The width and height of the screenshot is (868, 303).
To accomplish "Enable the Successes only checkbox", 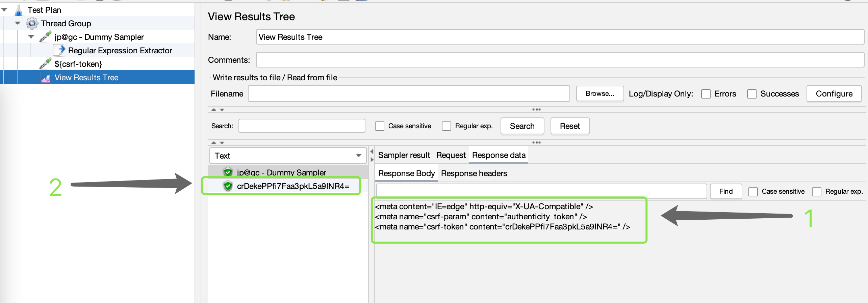I will pos(751,94).
